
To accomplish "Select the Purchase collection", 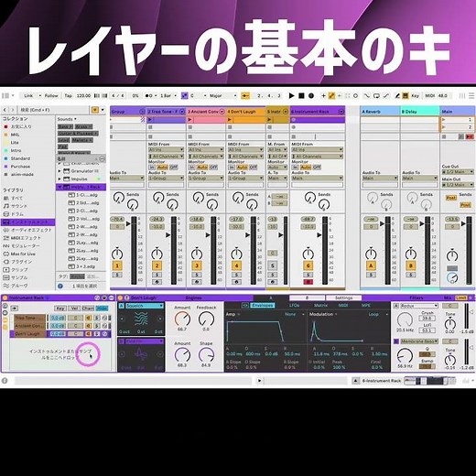I will 20,167.
